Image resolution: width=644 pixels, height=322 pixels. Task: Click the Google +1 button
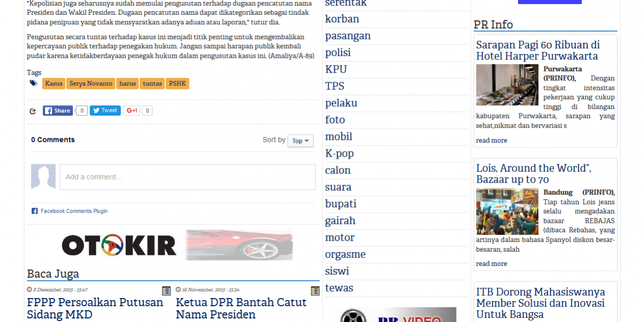pos(132,111)
